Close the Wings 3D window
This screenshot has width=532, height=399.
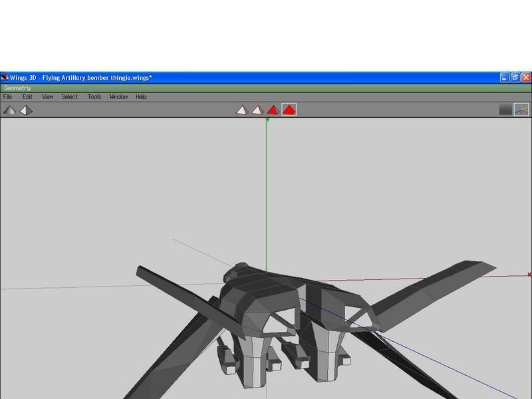[x=526, y=78]
